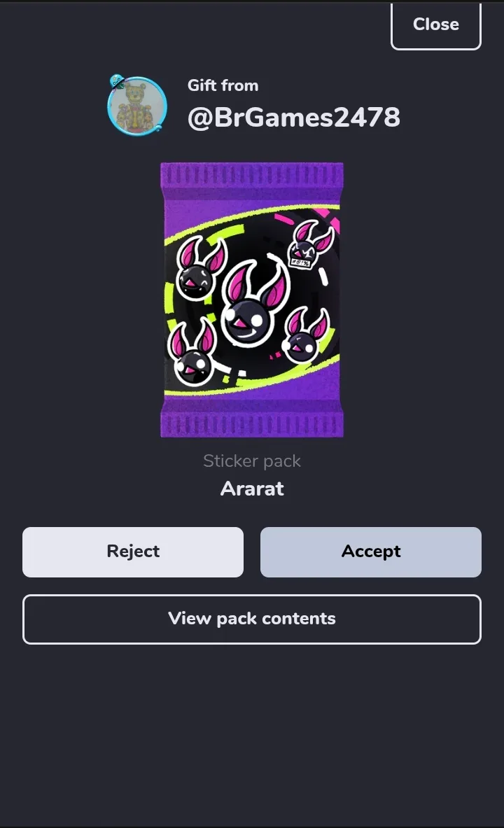Reject the gift from BrGames2478

tap(133, 552)
